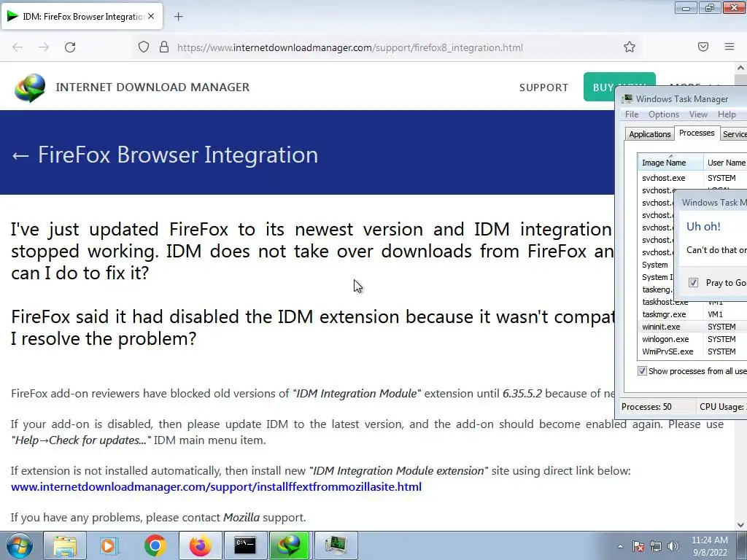The image size is (747, 560).
Task: Click the Uh oh! dialog heading
Action: (703, 227)
